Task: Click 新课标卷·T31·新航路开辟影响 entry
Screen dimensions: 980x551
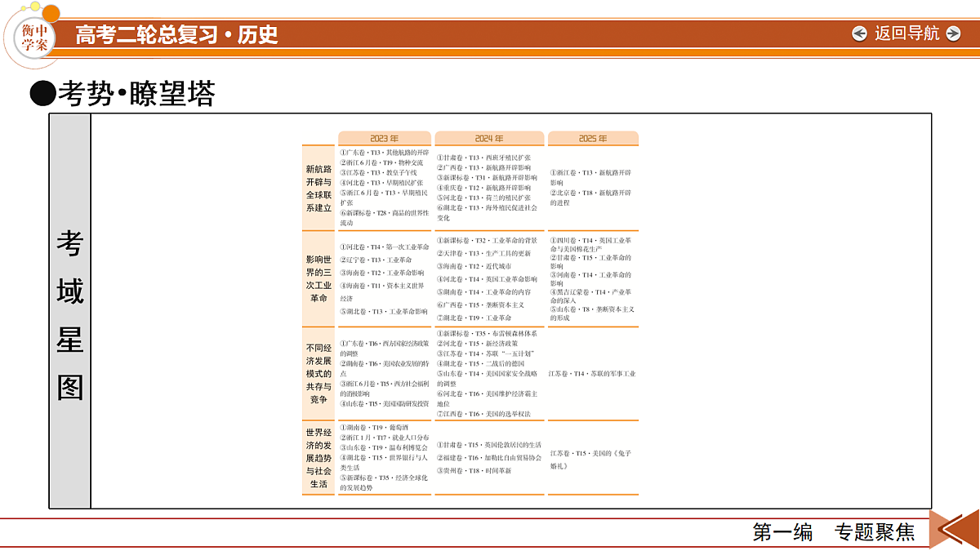Action: pyautogui.click(x=487, y=177)
